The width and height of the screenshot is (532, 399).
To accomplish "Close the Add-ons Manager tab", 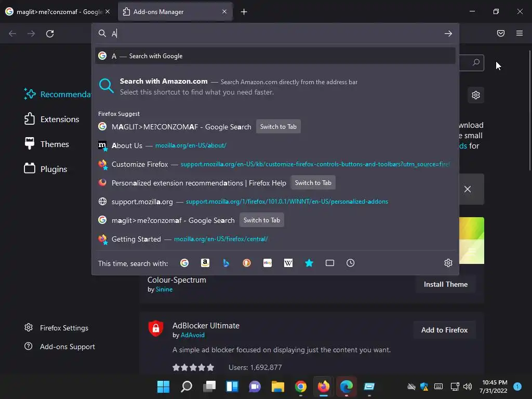I will click(x=224, y=11).
